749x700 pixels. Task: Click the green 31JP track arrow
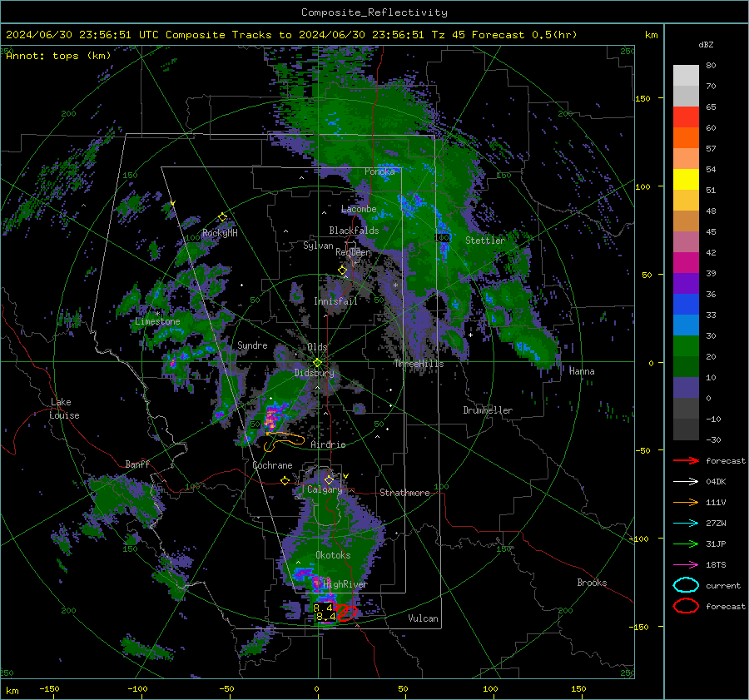[686, 544]
